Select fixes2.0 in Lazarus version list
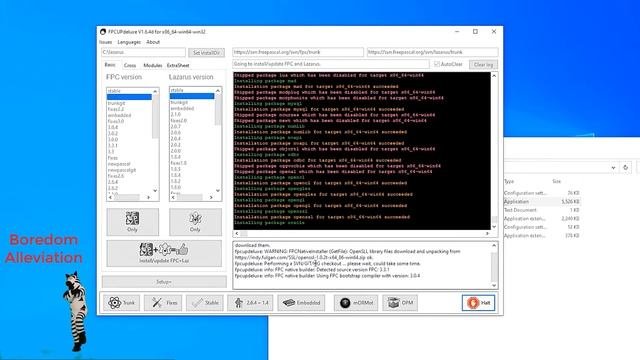The width and height of the screenshot is (640, 360). click(x=179, y=121)
